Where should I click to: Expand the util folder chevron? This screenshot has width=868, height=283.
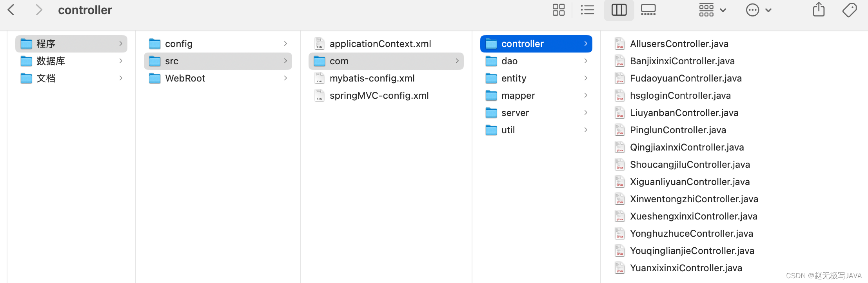[x=586, y=130]
